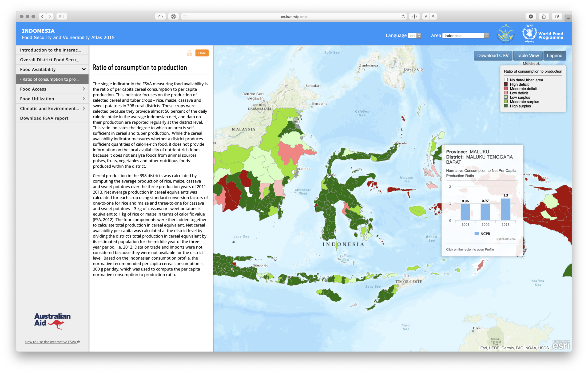The height and width of the screenshot is (373, 588).
Task: Show all tabs overview icon
Action: click(x=556, y=16)
